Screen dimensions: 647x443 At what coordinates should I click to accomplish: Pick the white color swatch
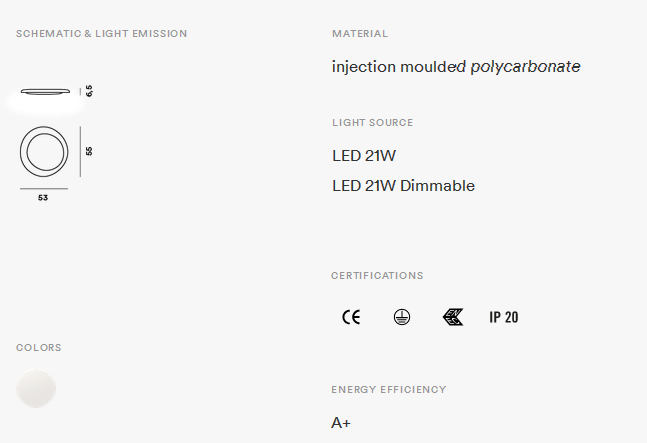click(x=36, y=388)
